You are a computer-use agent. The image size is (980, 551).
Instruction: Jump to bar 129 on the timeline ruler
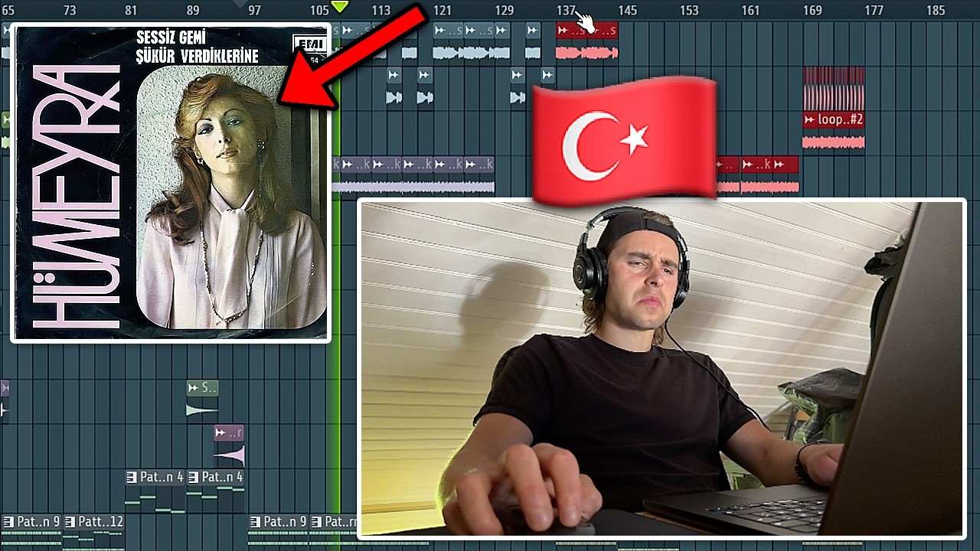pyautogui.click(x=504, y=10)
